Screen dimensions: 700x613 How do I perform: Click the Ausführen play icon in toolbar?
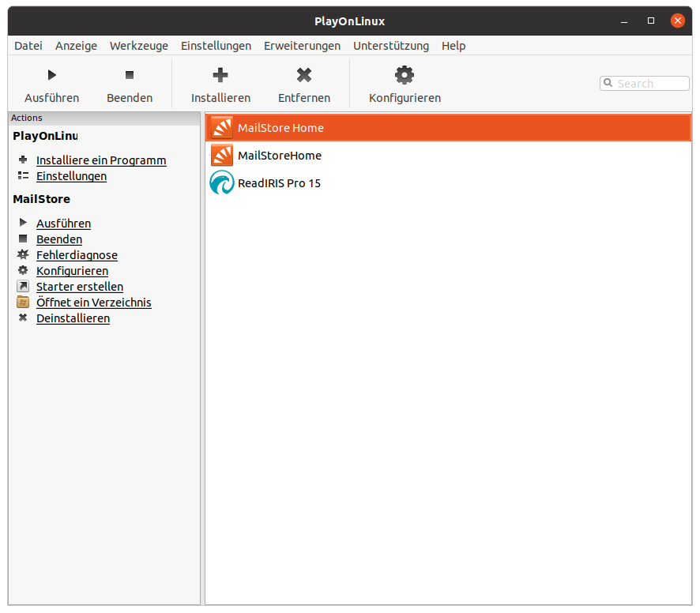52,76
